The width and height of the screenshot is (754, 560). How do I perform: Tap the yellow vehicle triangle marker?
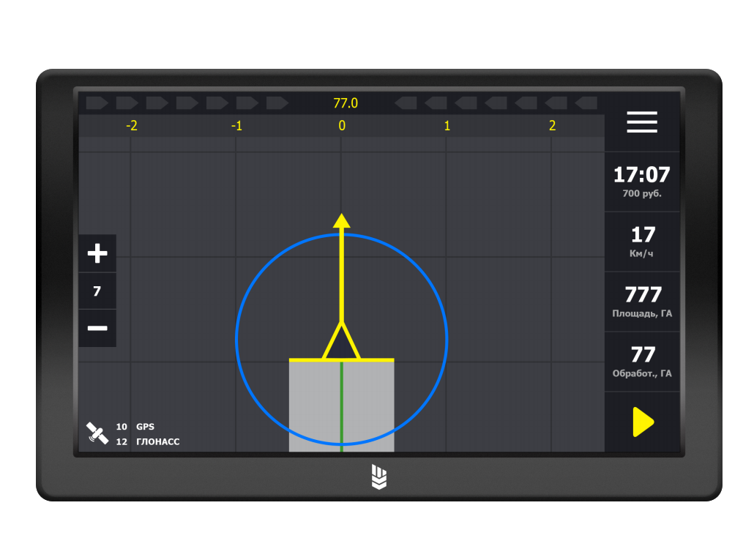tap(341, 341)
